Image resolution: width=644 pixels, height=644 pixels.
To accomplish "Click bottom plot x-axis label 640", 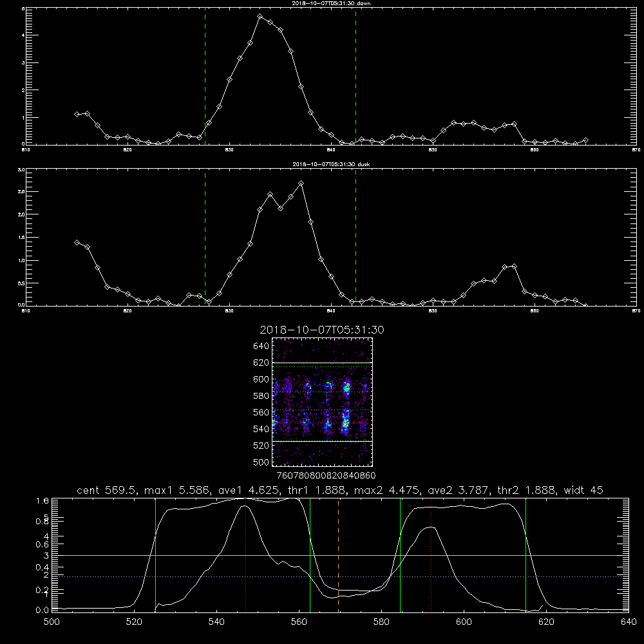I will pos(629,622).
